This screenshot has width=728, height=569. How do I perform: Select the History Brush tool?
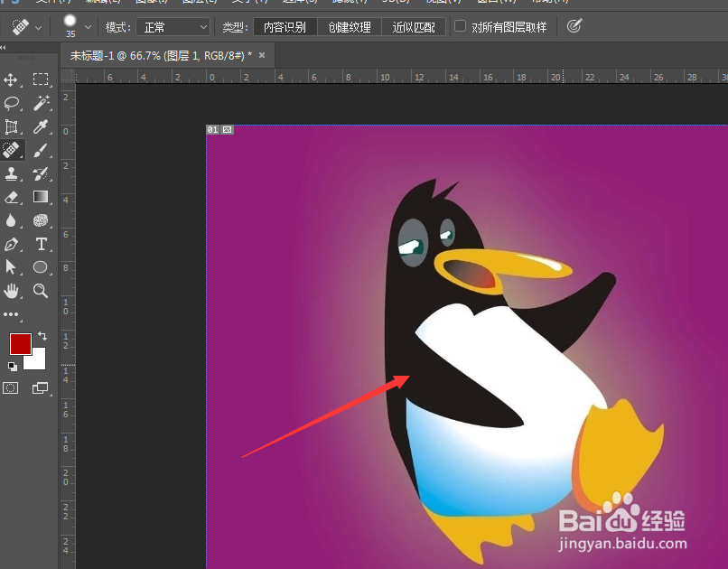(41, 173)
